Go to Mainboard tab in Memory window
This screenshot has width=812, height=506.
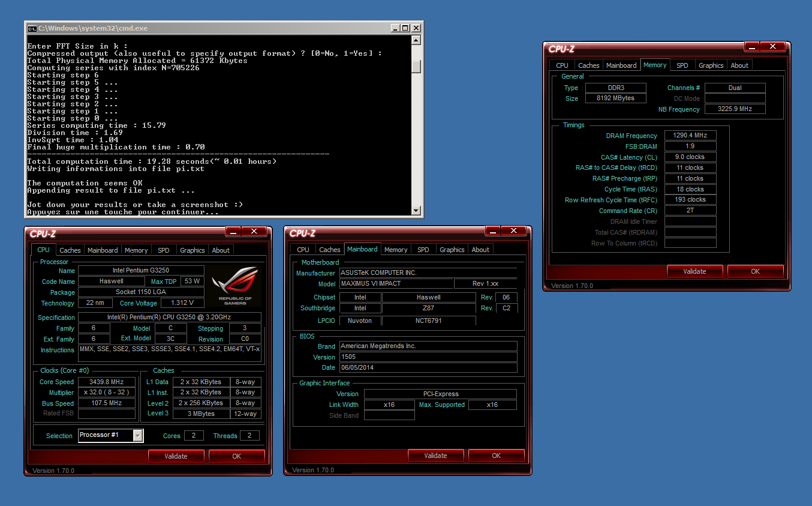point(621,65)
